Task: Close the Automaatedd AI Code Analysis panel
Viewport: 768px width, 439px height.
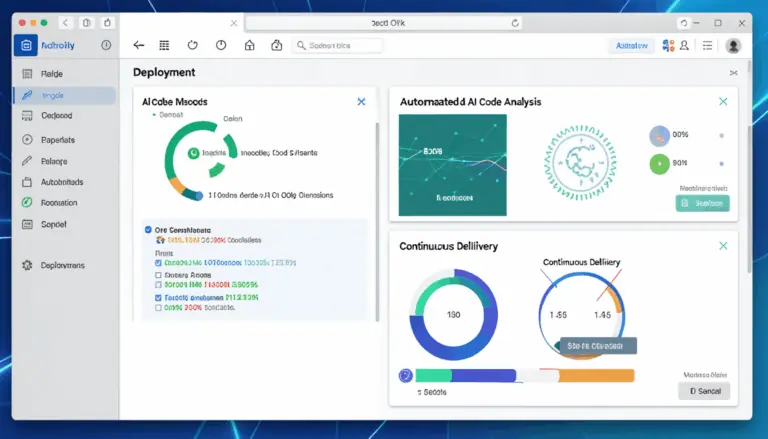Action: coord(723,101)
